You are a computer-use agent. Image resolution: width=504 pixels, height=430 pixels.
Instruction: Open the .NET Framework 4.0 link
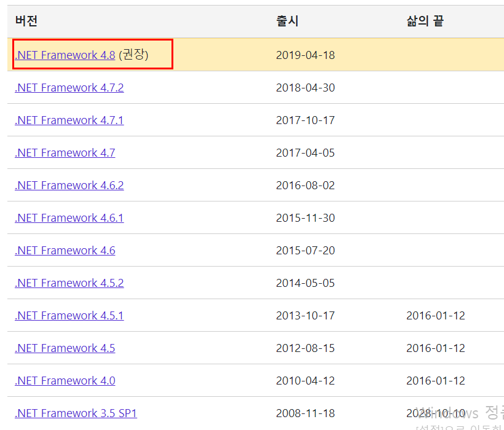65,381
